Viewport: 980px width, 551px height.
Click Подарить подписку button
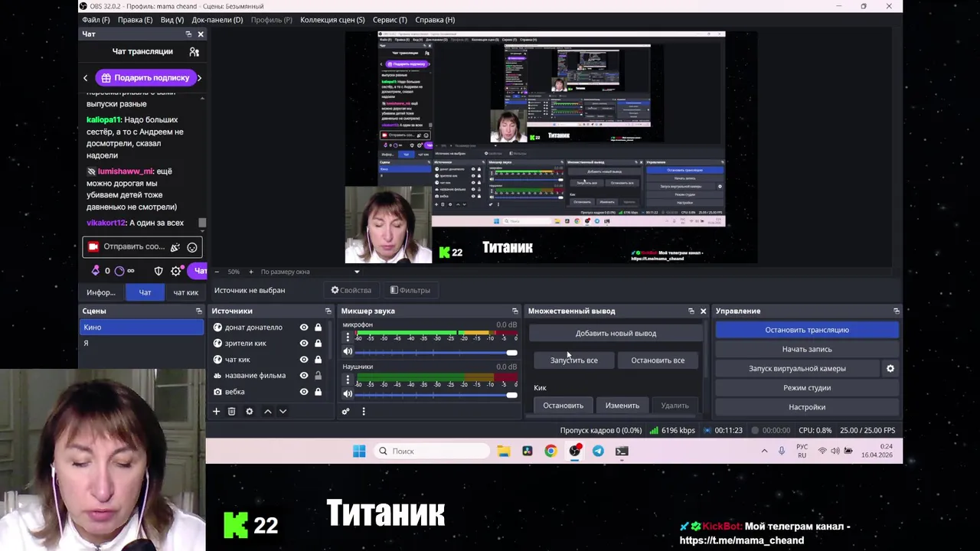coord(145,78)
